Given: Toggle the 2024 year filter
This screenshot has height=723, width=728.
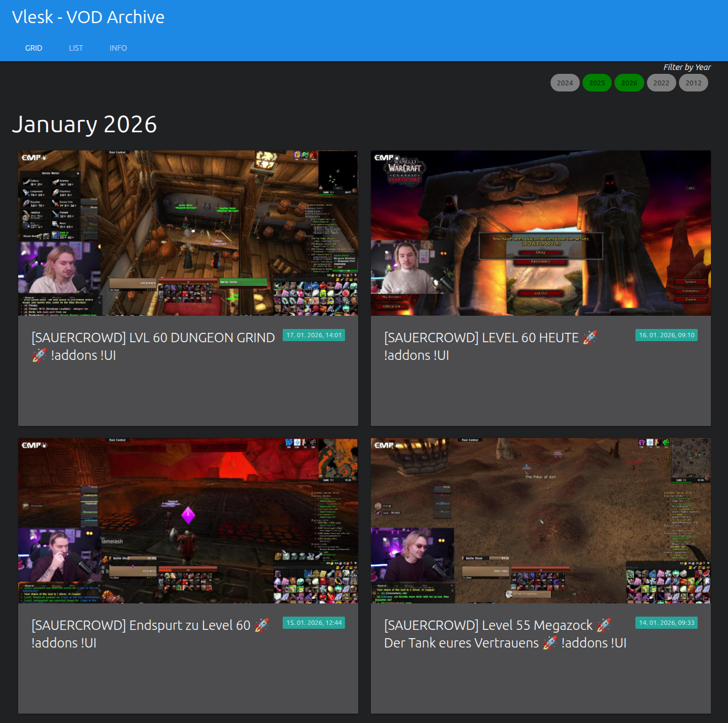Looking at the screenshot, I should pyautogui.click(x=565, y=83).
